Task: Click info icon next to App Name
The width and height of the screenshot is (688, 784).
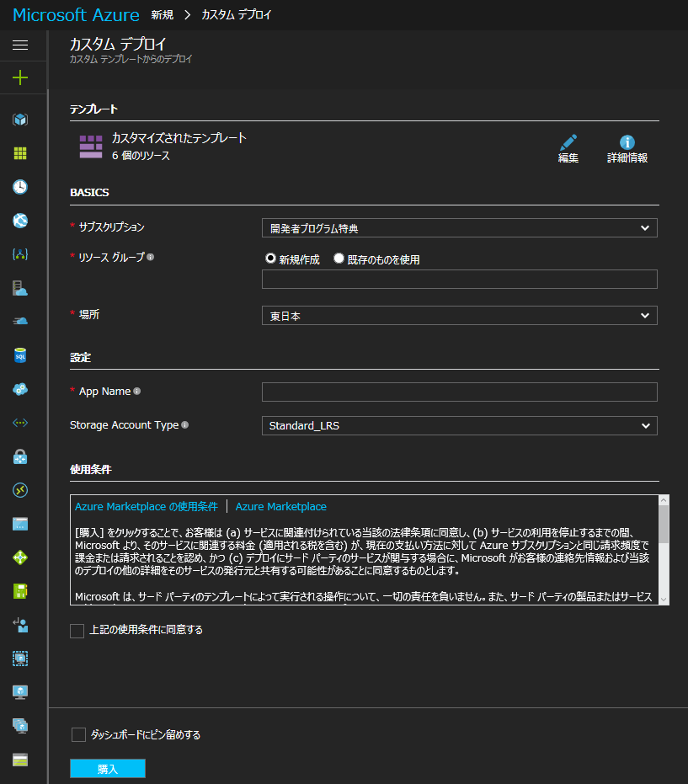Action: (x=137, y=391)
